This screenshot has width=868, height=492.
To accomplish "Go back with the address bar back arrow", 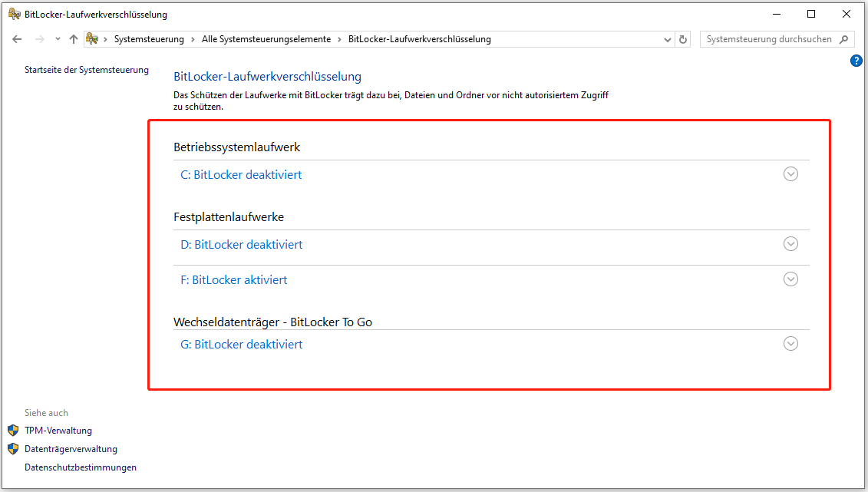I will [17, 38].
